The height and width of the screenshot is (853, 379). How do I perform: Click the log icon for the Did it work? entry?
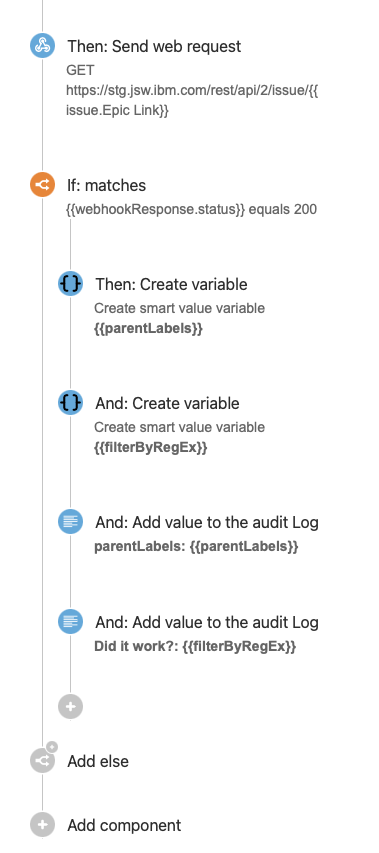tap(71, 622)
